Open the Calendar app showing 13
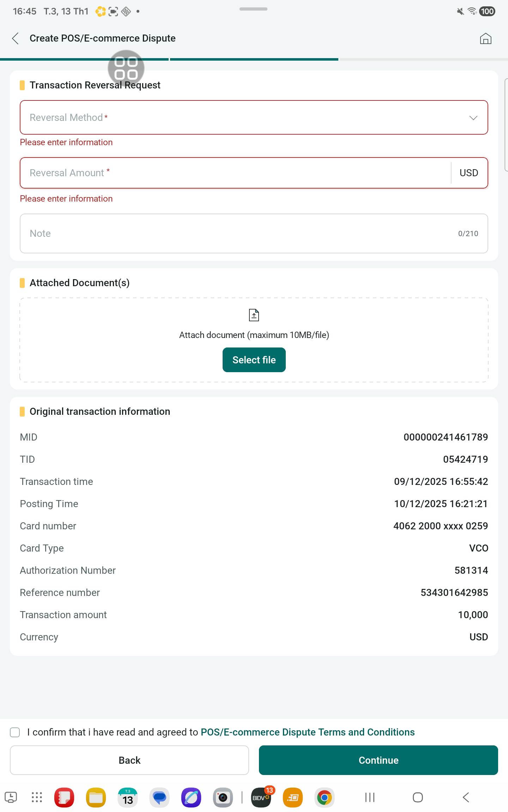Image resolution: width=508 pixels, height=812 pixels. pos(128,798)
